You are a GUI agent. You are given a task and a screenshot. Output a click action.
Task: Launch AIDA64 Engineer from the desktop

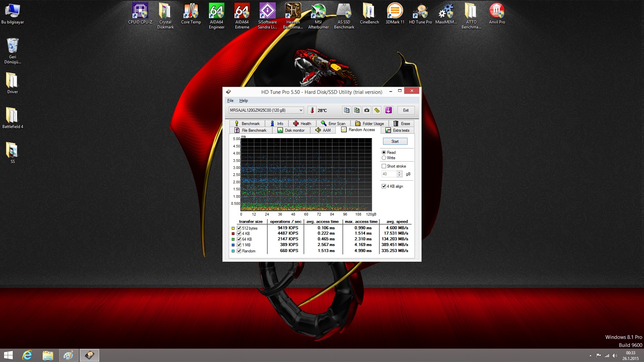(216, 16)
